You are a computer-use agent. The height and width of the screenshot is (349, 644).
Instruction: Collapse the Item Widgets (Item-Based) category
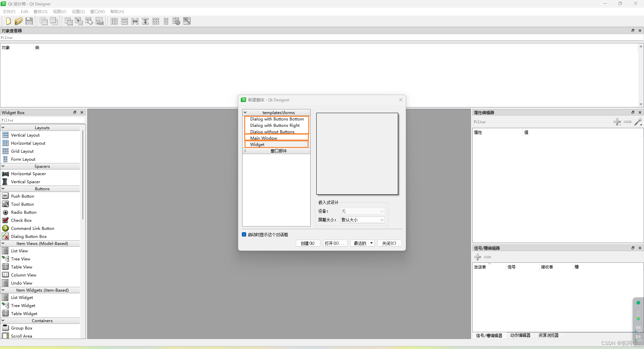coord(3,290)
